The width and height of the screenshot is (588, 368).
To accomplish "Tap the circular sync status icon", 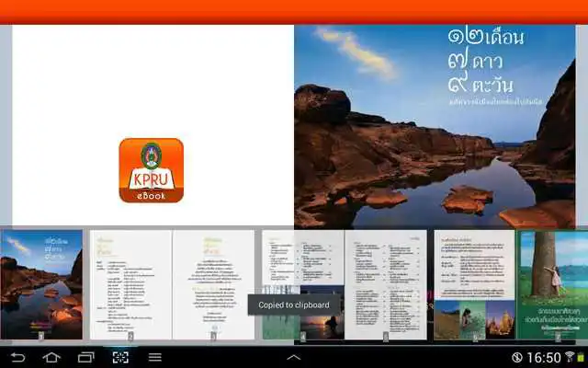I will pyautogui.click(x=517, y=357).
